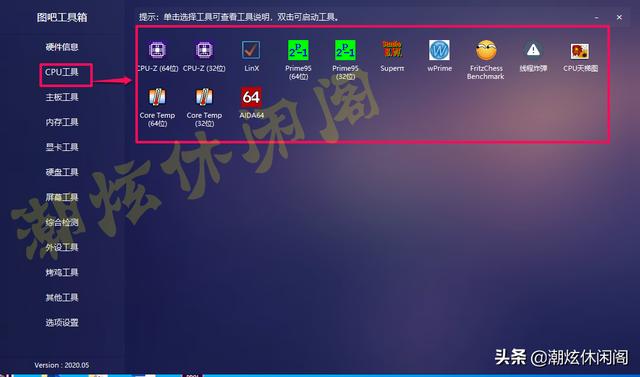This screenshot has width=640, height=377.
Task: Open Prime95 (64位) stress tool
Action: (298, 51)
